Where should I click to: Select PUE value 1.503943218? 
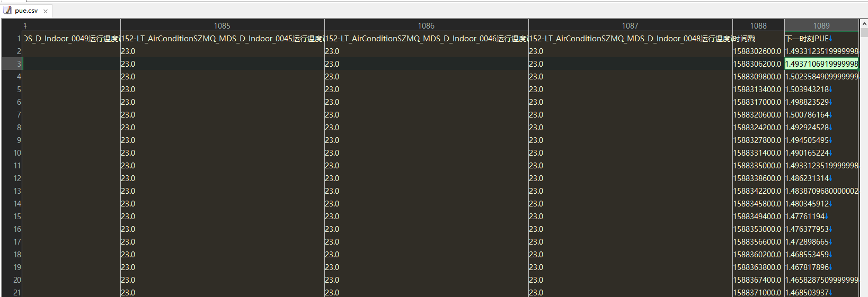821,89
